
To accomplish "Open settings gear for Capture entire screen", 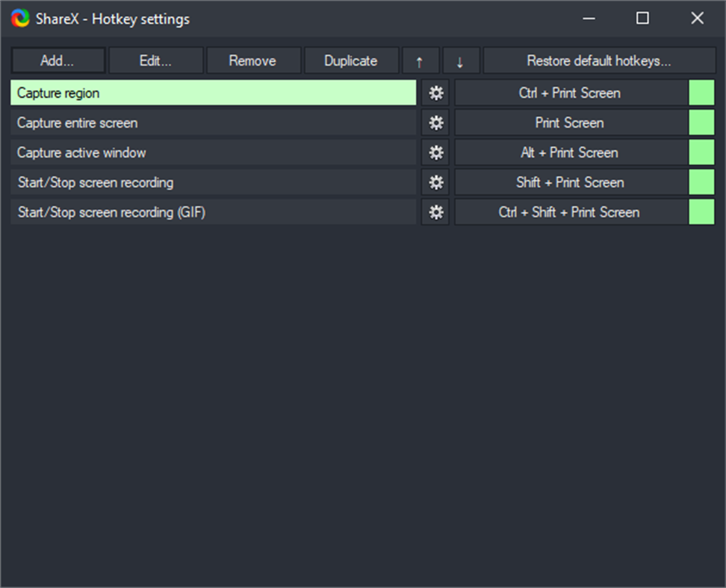I will click(x=435, y=123).
